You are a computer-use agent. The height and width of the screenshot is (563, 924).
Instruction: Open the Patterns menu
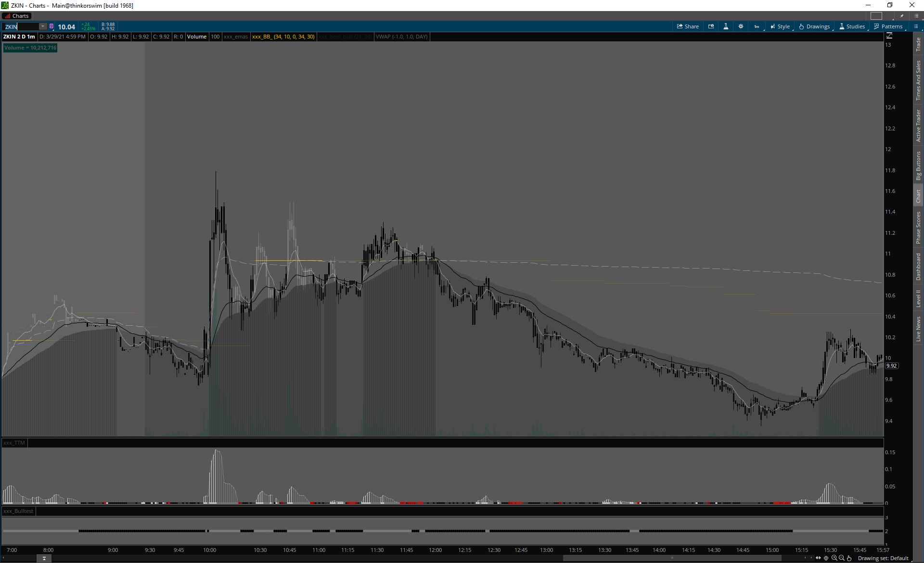(x=888, y=26)
